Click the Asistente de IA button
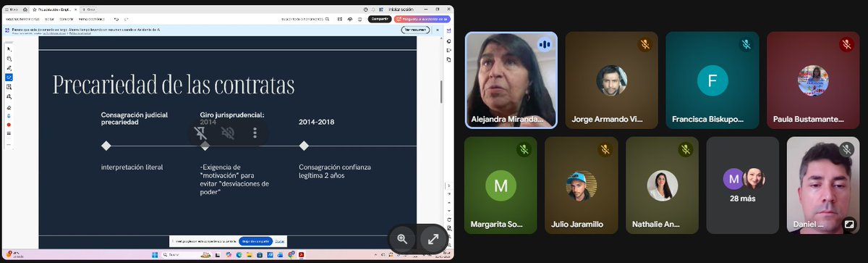This screenshot has width=868, height=263. pos(422,19)
